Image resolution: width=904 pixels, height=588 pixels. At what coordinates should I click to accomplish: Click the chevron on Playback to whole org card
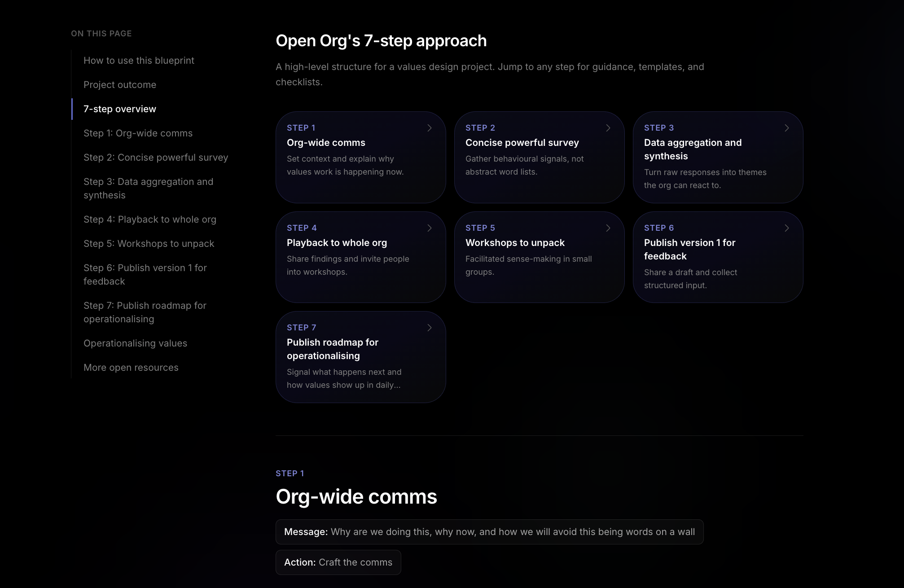pyautogui.click(x=430, y=228)
